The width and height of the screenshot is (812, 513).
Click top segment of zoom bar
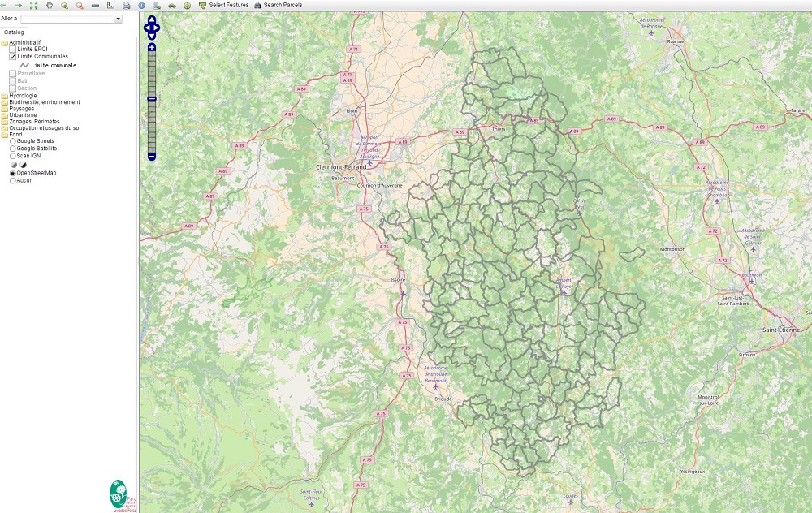(152, 54)
